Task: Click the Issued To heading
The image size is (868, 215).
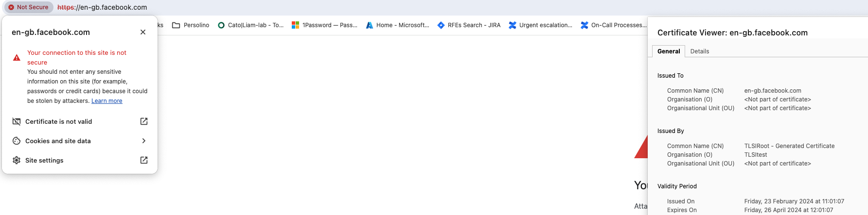Action: pyautogui.click(x=670, y=76)
